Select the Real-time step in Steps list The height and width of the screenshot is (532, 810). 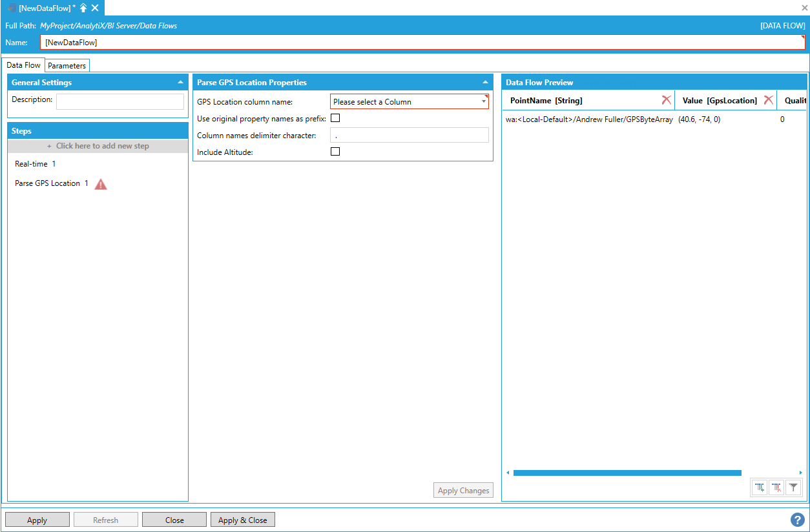[31, 164]
